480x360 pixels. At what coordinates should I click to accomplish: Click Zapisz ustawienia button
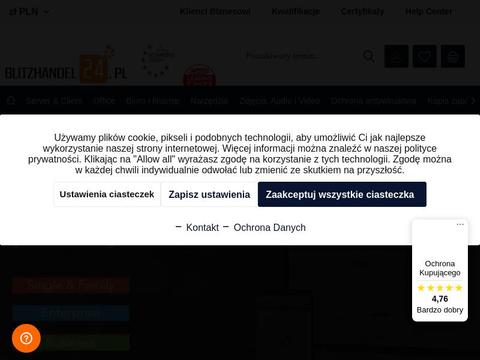(x=209, y=194)
